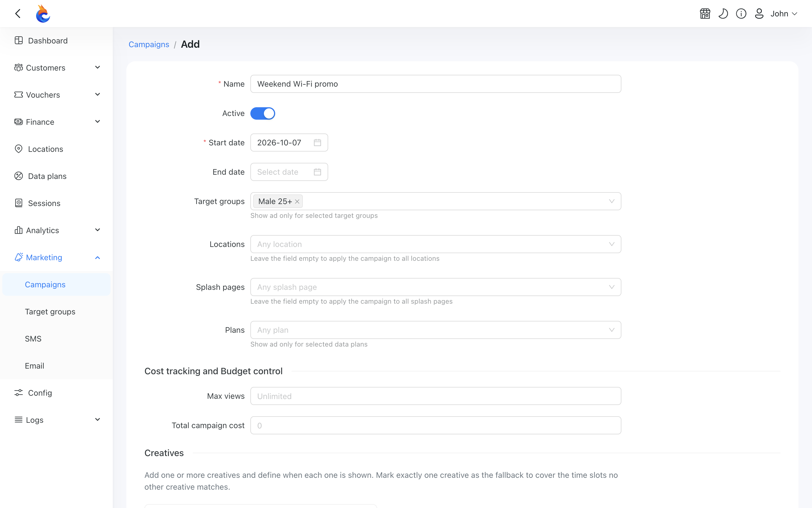Open John user menu dropdown
Viewport: 812px width, 508px height.
click(784, 14)
